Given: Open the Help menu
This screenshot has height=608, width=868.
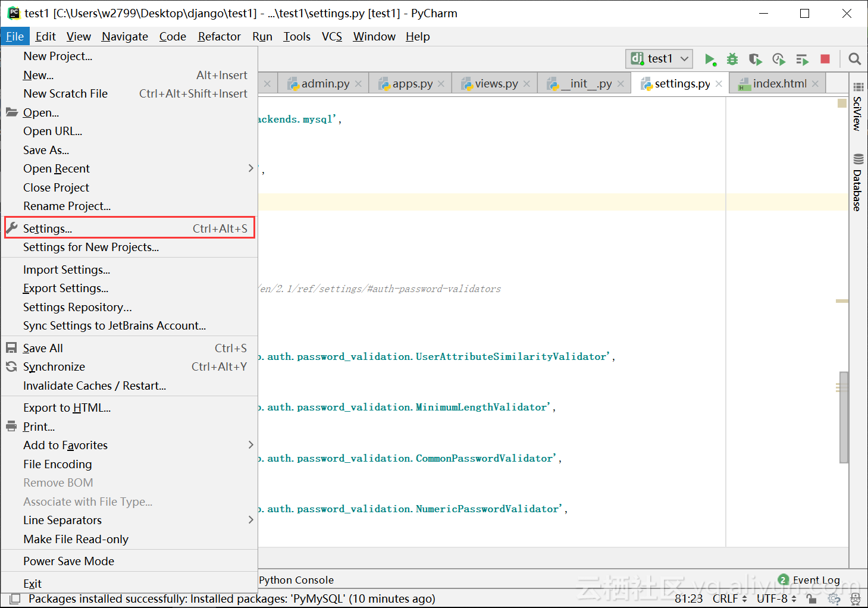Looking at the screenshot, I should pyautogui.click(x=418, y=36).
